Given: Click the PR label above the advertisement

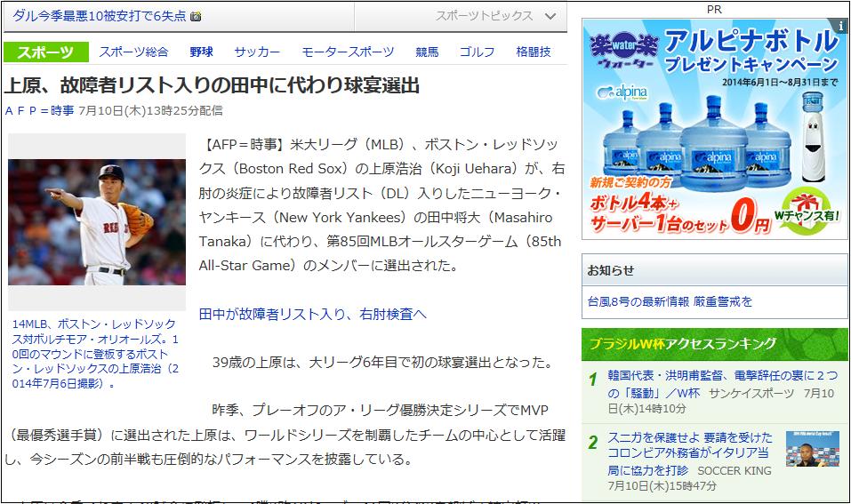Looking at the screenshot, I should pos(714,9).
